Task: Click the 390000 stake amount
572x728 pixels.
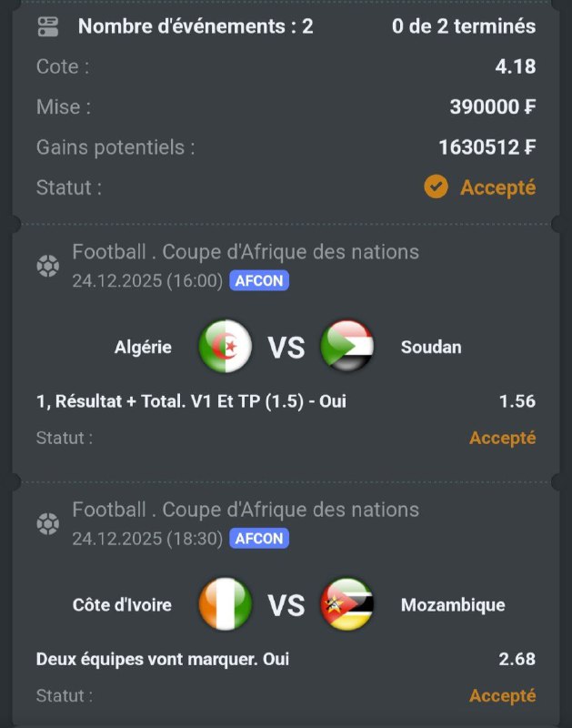Action: pos(492,107)
